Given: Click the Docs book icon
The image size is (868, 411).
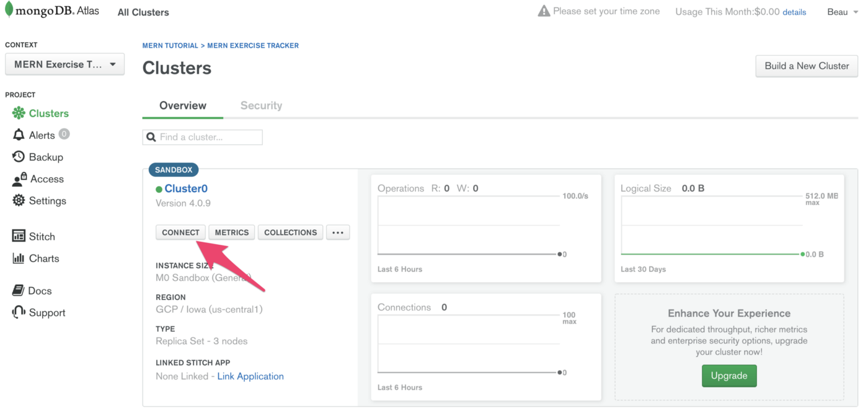Looking at the screenshot, I should (18, 291).
